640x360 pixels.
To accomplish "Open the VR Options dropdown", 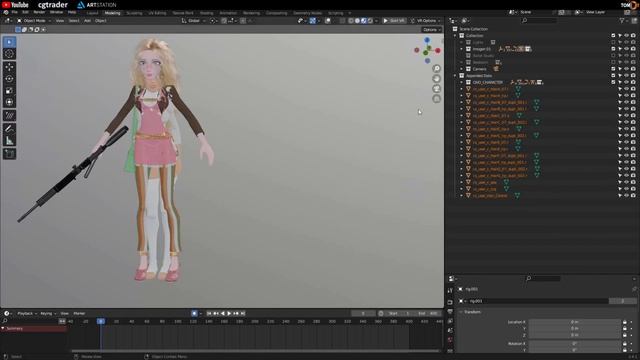I will pos(425,20).
